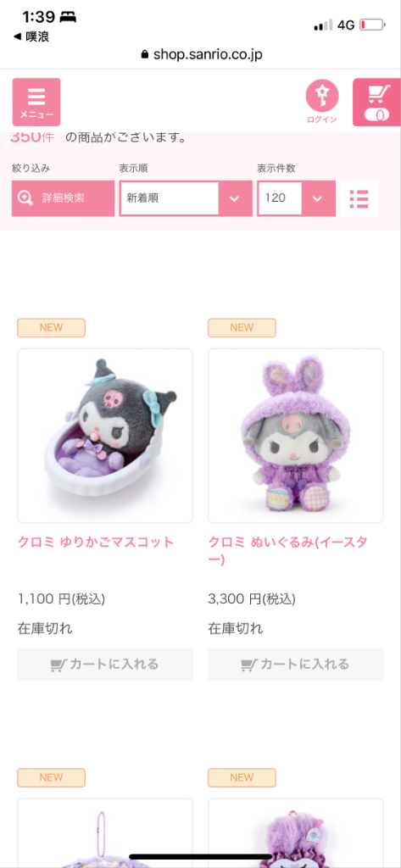Expand the 新着順 sort dropdown arrow
Image resolution: width=401 pixels, height=868 pixels.
(x=234, y=198)
